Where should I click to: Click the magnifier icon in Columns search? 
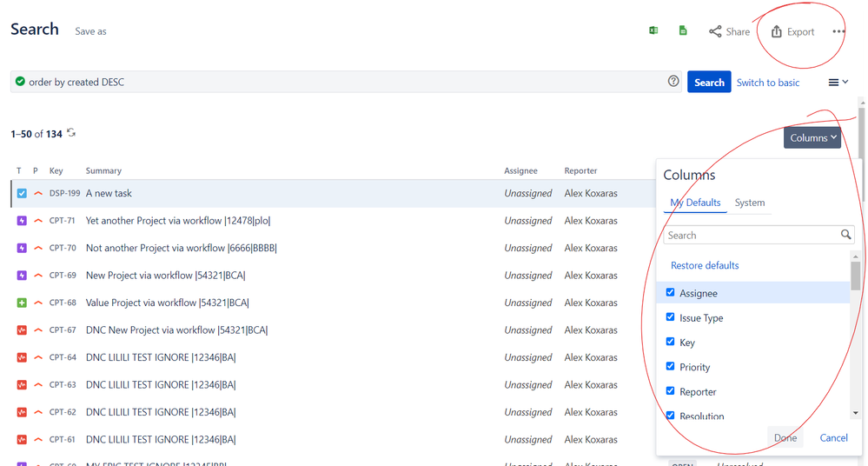pyautogui.click(x=846, y=235)
